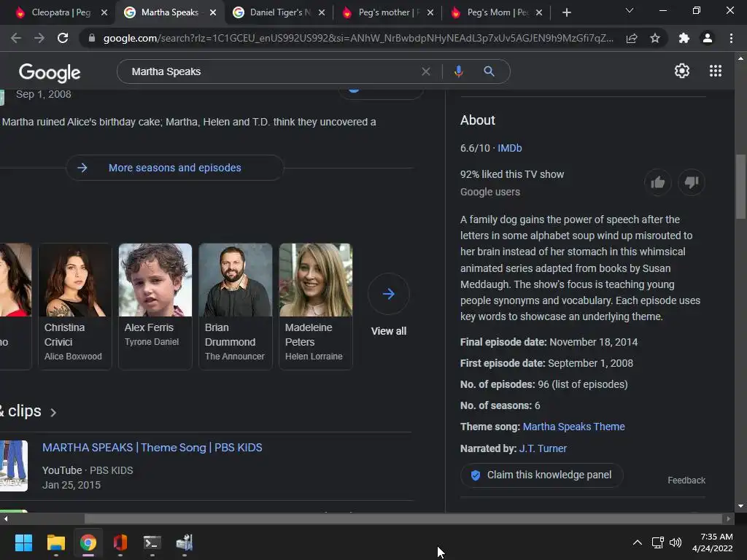Viewport: 747px width, 560px height.
Task: Open the Chrome extensions puzzle icon
Action: pos(684,38)
